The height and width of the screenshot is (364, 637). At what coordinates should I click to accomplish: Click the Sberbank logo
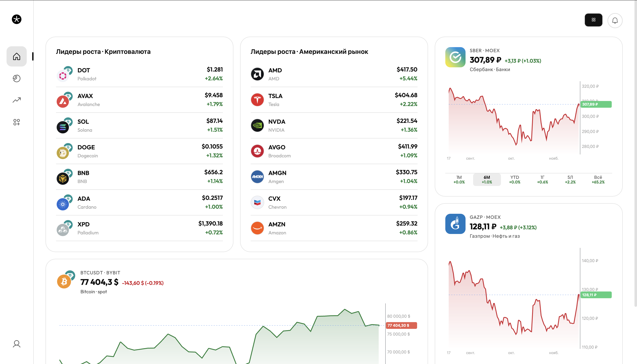tap(455, 57)
